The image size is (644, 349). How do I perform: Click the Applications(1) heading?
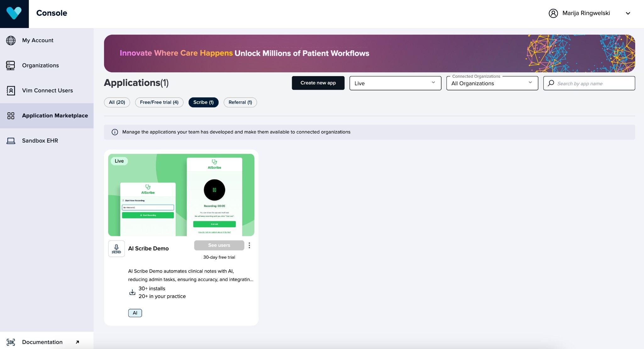tap(136, 83)
